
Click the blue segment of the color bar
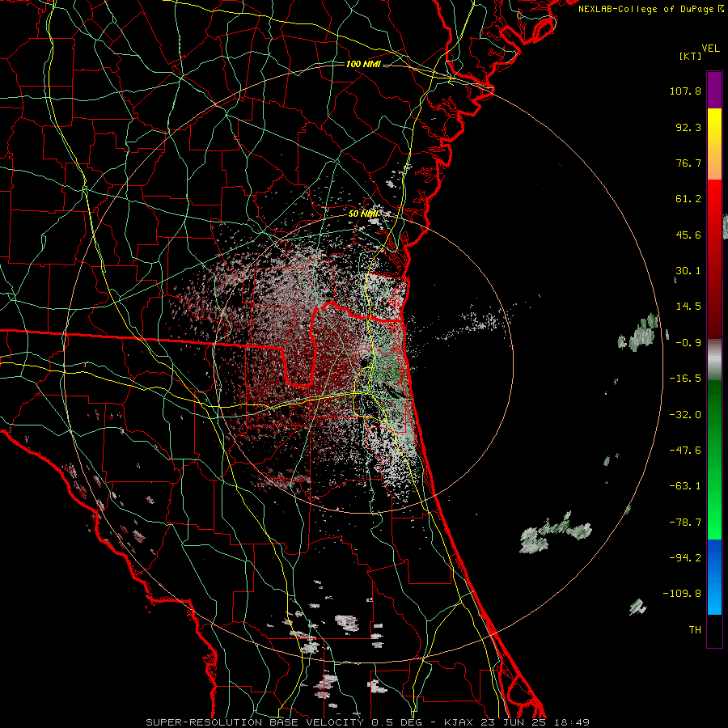pyautogui.click(x=714, y=577)
